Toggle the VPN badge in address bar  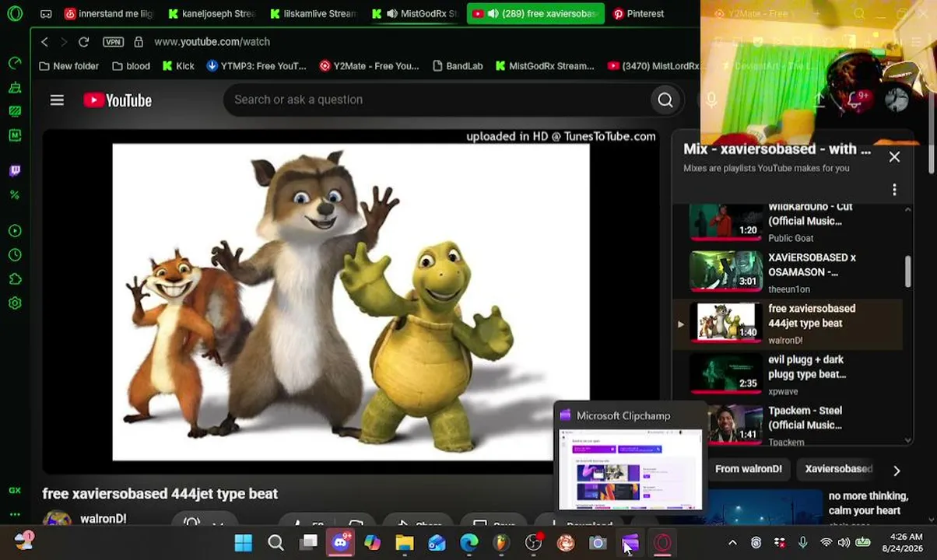coord(113,42)
